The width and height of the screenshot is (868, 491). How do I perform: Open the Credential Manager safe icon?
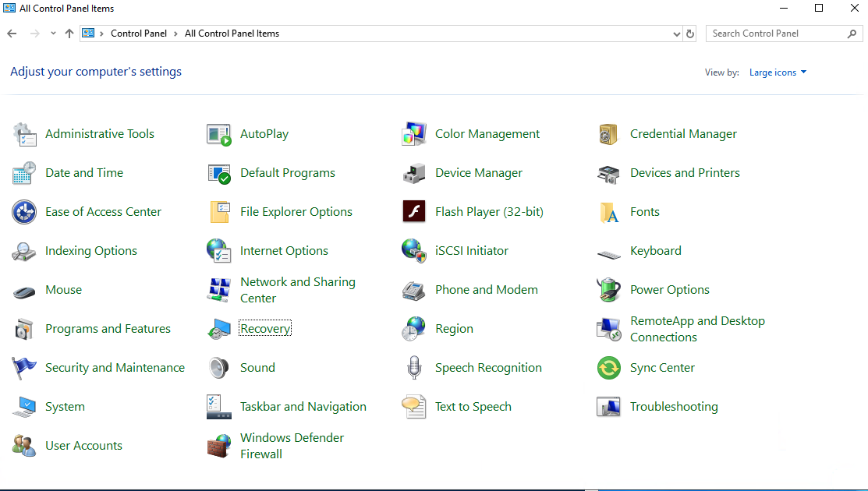(609, 134)
